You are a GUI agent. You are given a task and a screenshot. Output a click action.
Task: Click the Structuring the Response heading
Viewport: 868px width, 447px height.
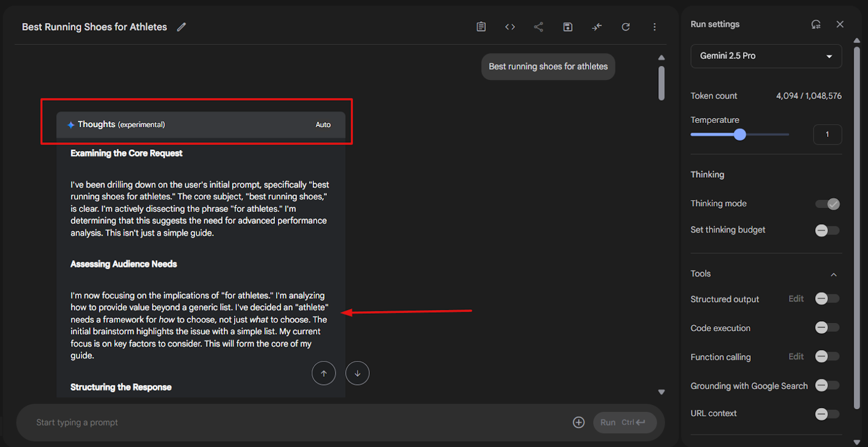pyautogui.click(x=121, y=387)
